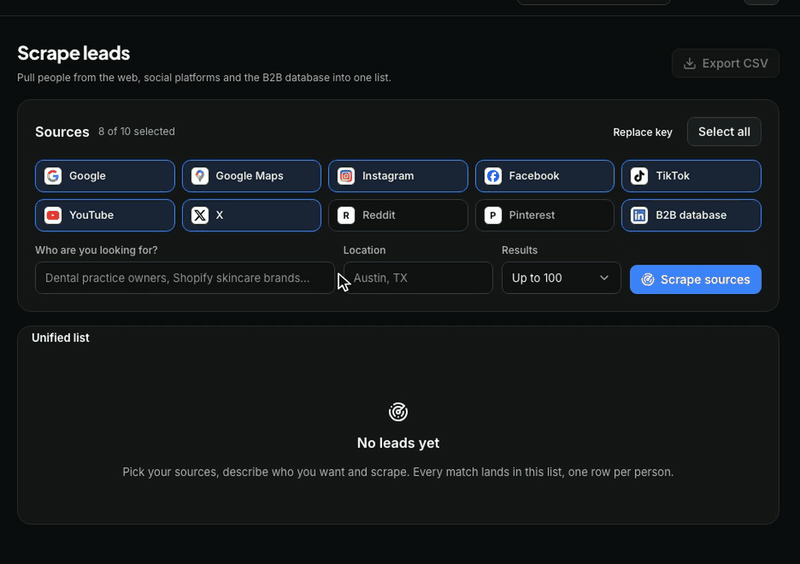The height and width of the screenshot is (564, 800).
Task: Open the Results Up to 100 dropdown
Action: [561, 278]
